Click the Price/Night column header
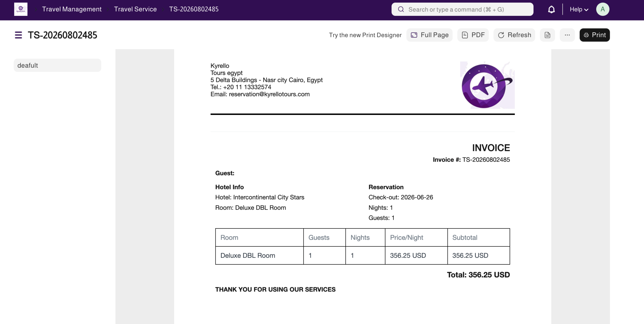 coord(416,237)
